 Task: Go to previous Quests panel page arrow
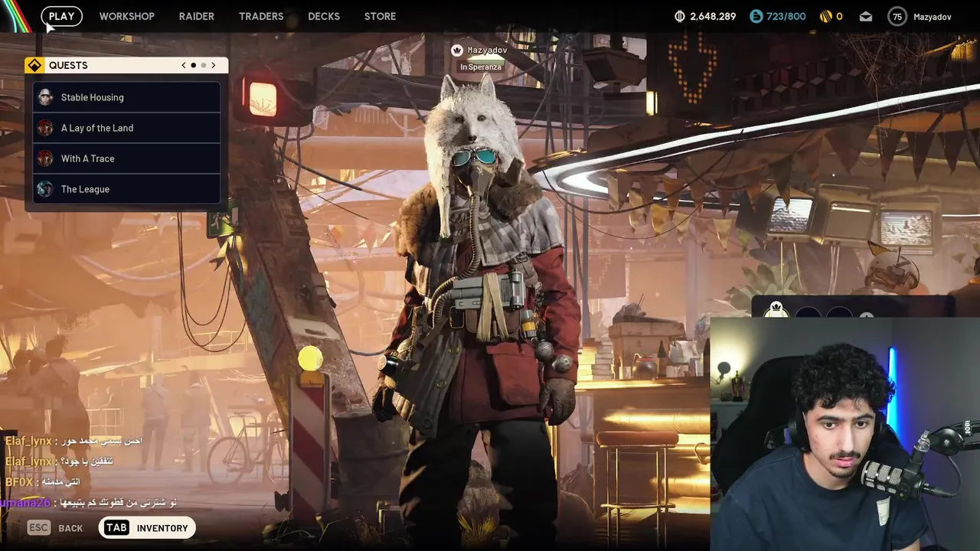tap(184, 65)
